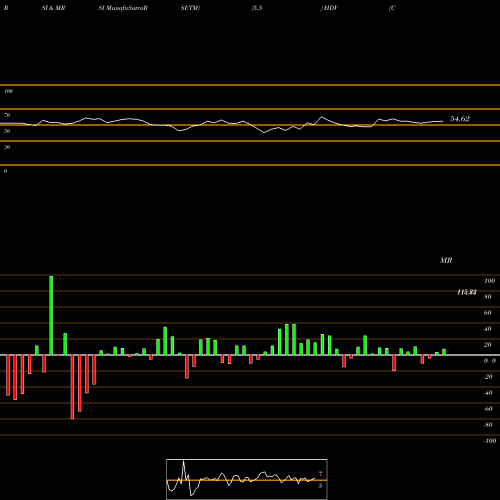This screenshot has width=500, height=500.
Task: Click the RSI axis label 0 below the bands
Action: [x=5, y=171]
